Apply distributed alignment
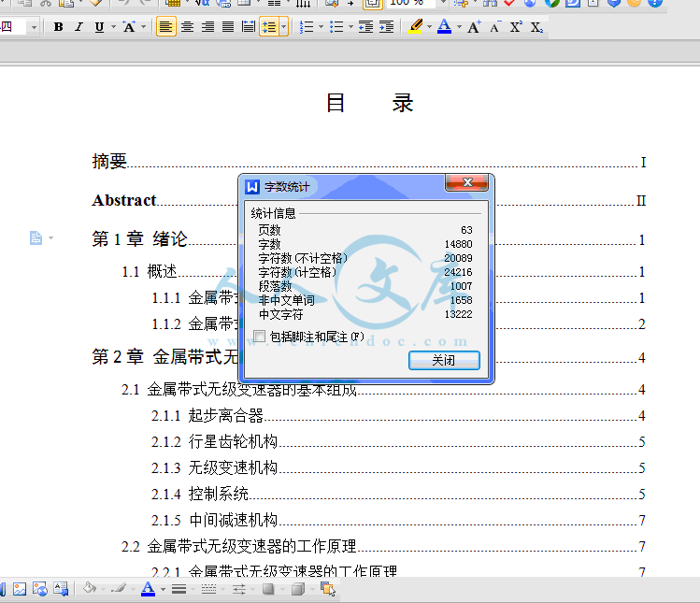The image size is (700, 603). pyautogui.click(x=249, y=27)
